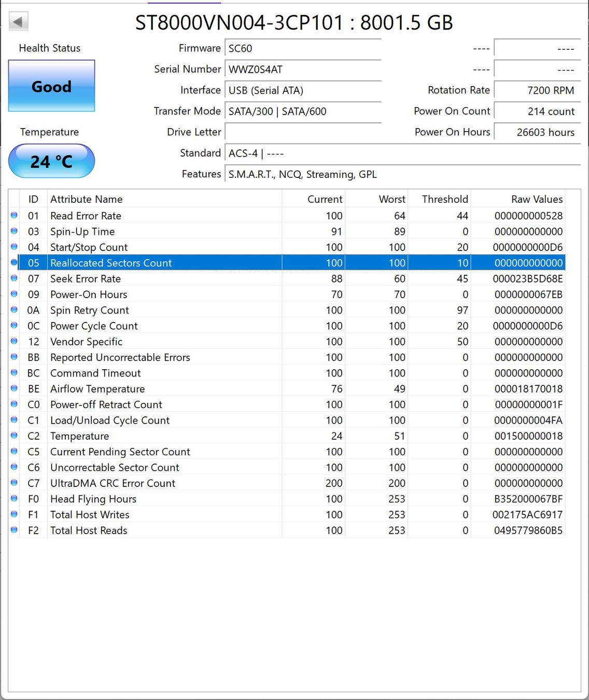The height and width of the screenshot is (700, 589).
Task: Click raw value 0000000067EB
Action: (528, 295)
